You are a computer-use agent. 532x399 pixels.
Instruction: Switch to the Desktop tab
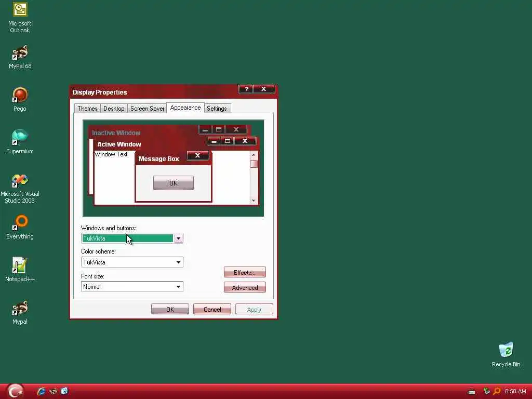point(114,109)
